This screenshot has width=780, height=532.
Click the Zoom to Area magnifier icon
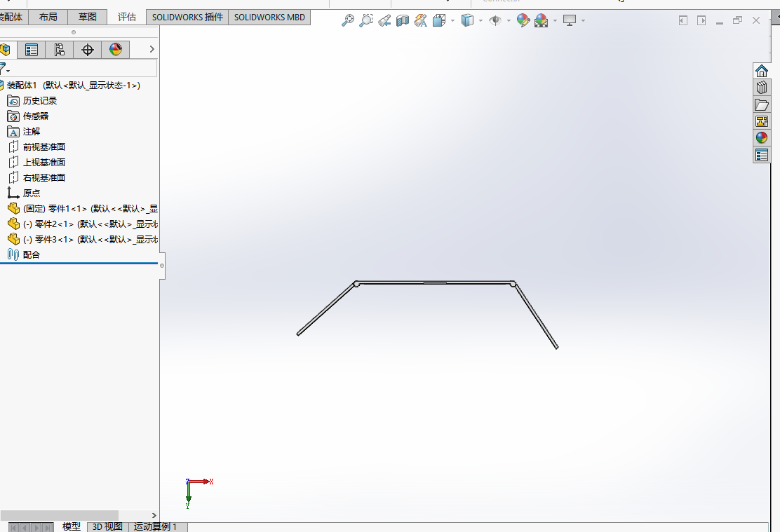pos(365,20)
